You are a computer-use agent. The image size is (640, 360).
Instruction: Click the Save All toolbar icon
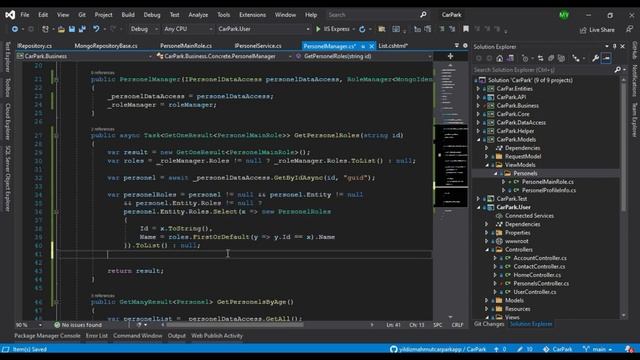(82, 29)
